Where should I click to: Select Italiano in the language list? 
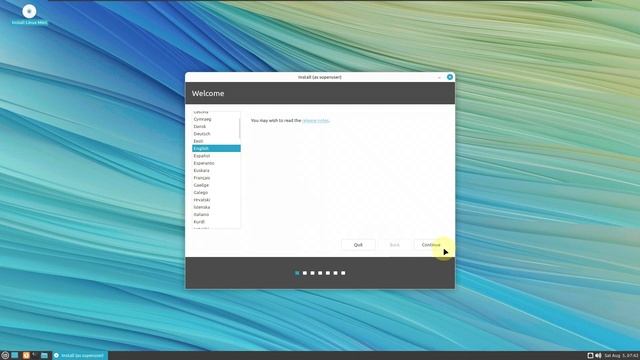216,215
